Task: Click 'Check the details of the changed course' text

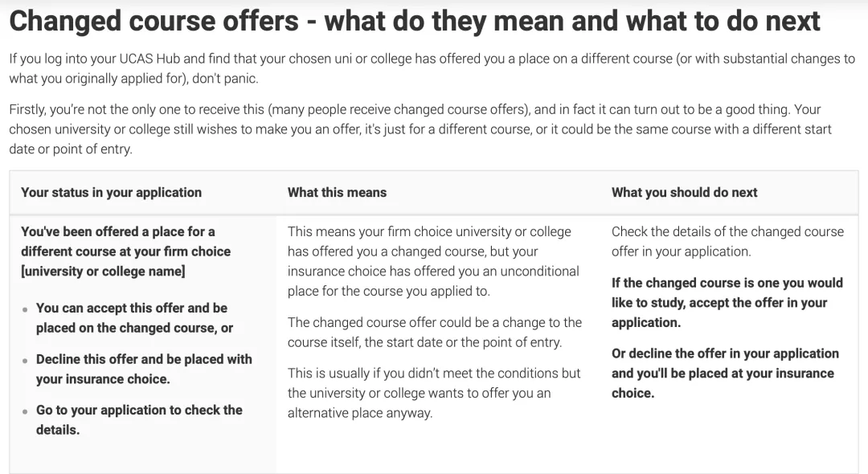Action: point(728,242)
